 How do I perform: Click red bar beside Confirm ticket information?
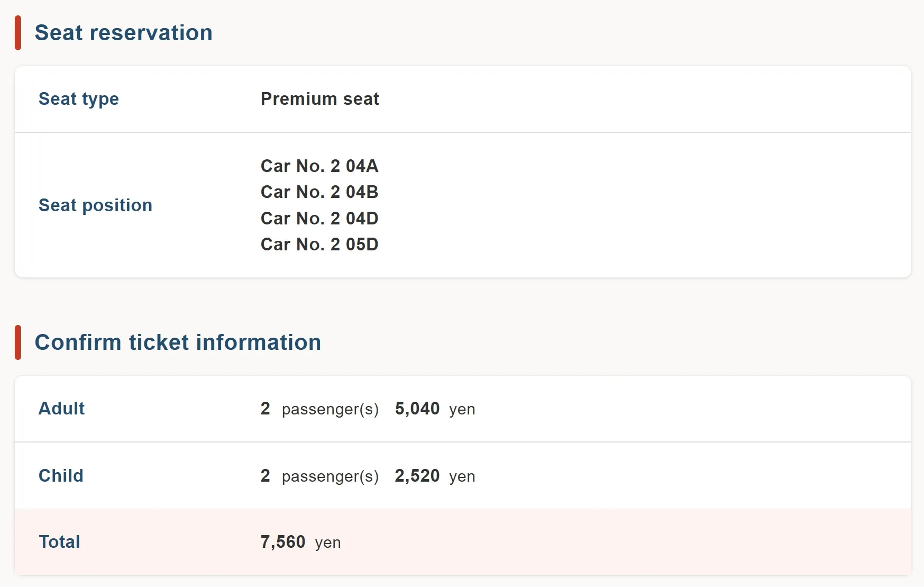(x=18, y=342)
